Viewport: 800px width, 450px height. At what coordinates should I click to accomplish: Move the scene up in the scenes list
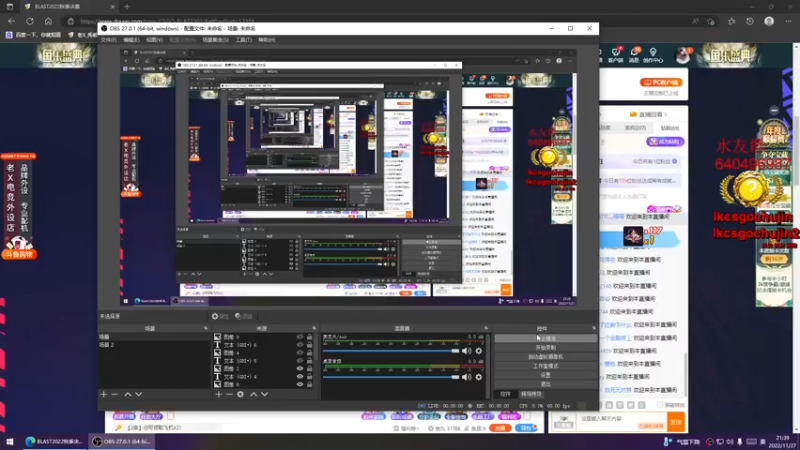pyautogui.click(x=128, y=394)
